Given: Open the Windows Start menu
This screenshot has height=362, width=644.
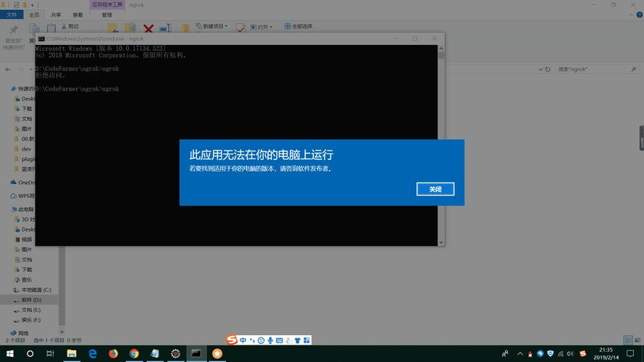Looking at the screenshot, I should pyautogui.click(x=10, y=353).
